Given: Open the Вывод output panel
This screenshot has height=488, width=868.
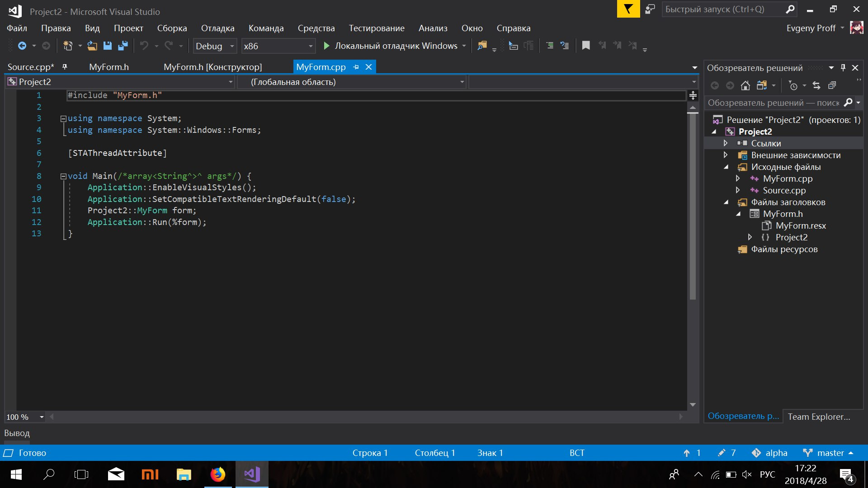Looking at the screenshot, I should pyautogui.click(x=17, y=433).
